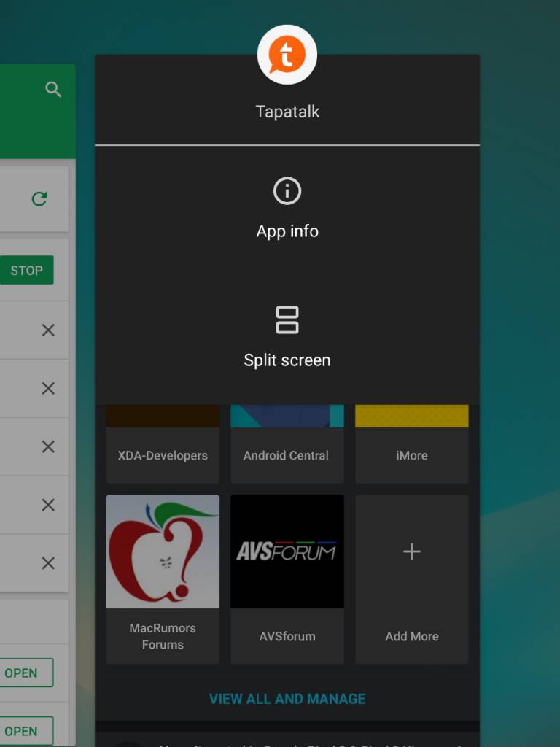Click the green refresh icon in background app

pyautogui.click(x=39, y=198)
